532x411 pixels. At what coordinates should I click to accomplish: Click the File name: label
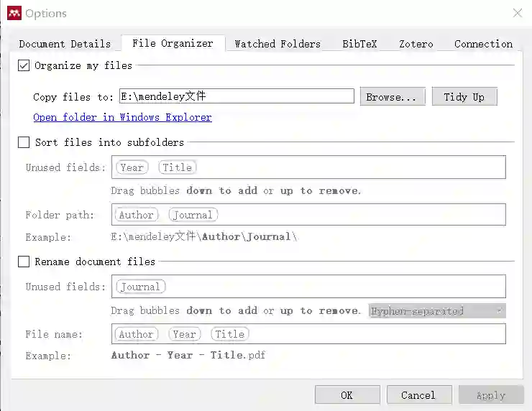point(54,334)
